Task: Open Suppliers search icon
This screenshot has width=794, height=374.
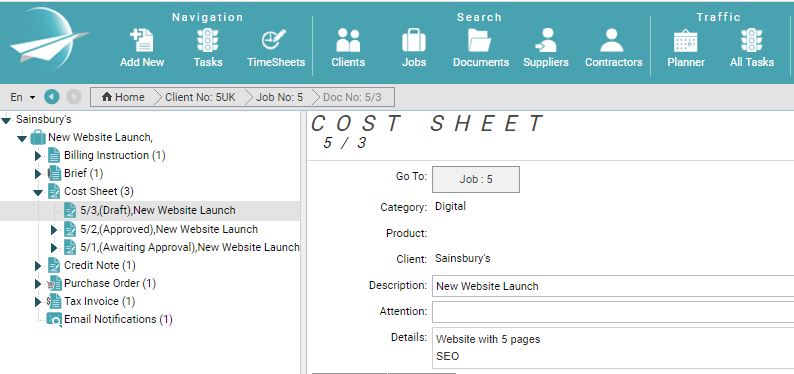Action: point(546,40)
